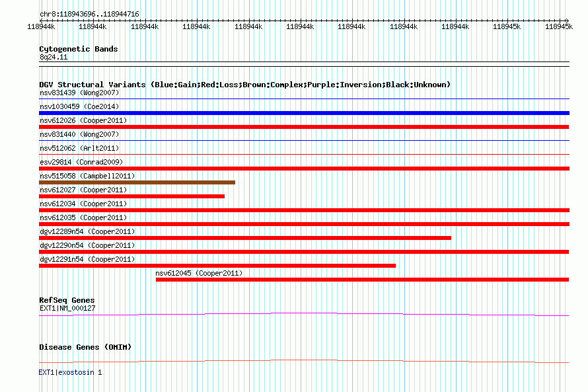Select the red nsv612035 loss bar
This screenshot has height=392, width=588.
tap(304, 224)
